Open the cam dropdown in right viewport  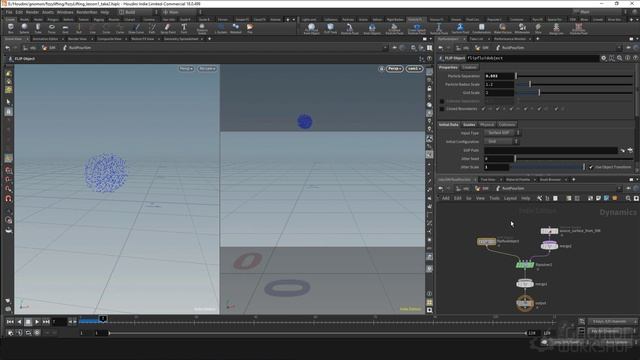414,69
